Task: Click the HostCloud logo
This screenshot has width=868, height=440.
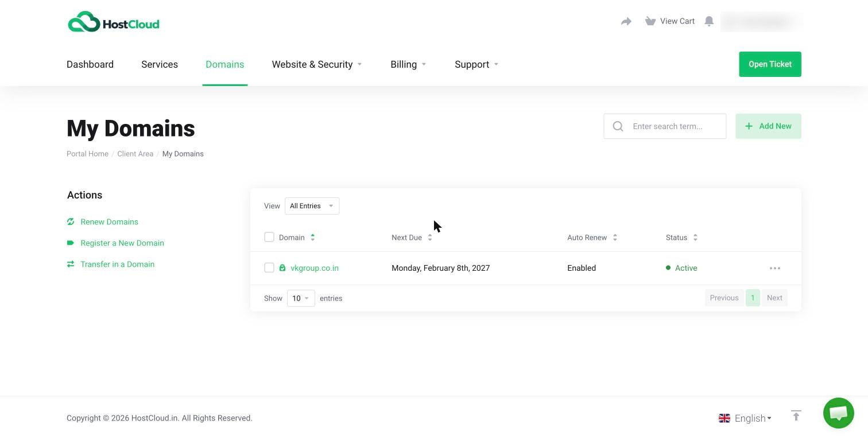Action: point(113,22)
